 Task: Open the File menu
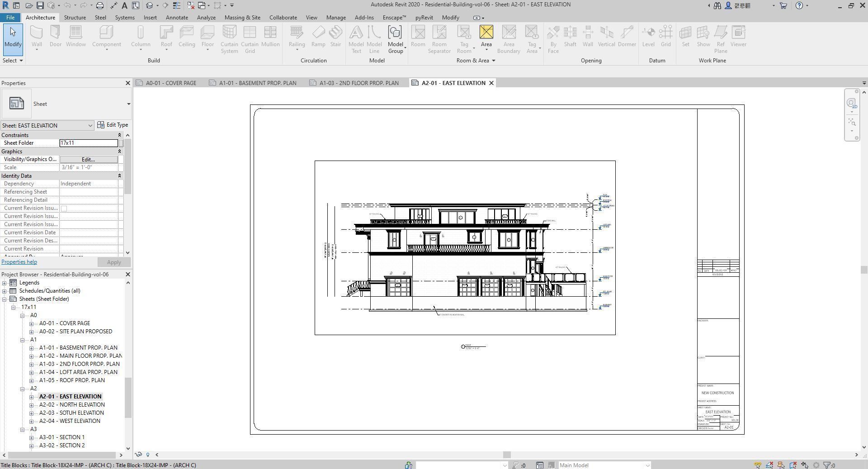[10, 18]
